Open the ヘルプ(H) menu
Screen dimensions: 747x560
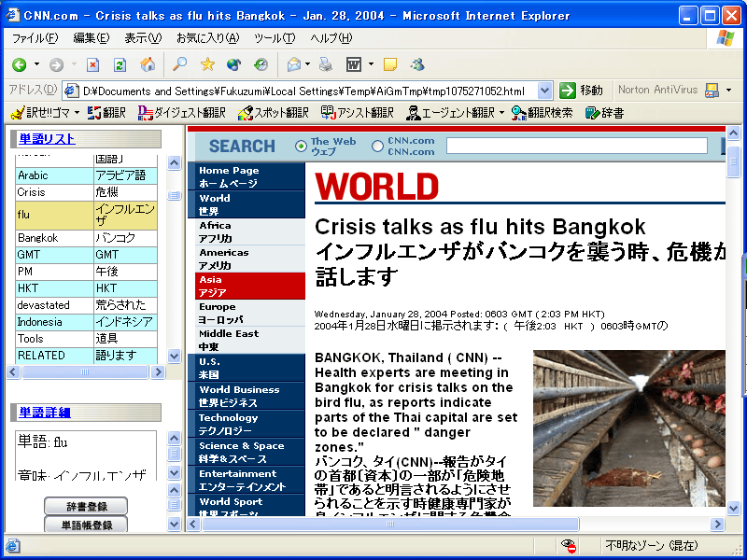pos(331,38)
